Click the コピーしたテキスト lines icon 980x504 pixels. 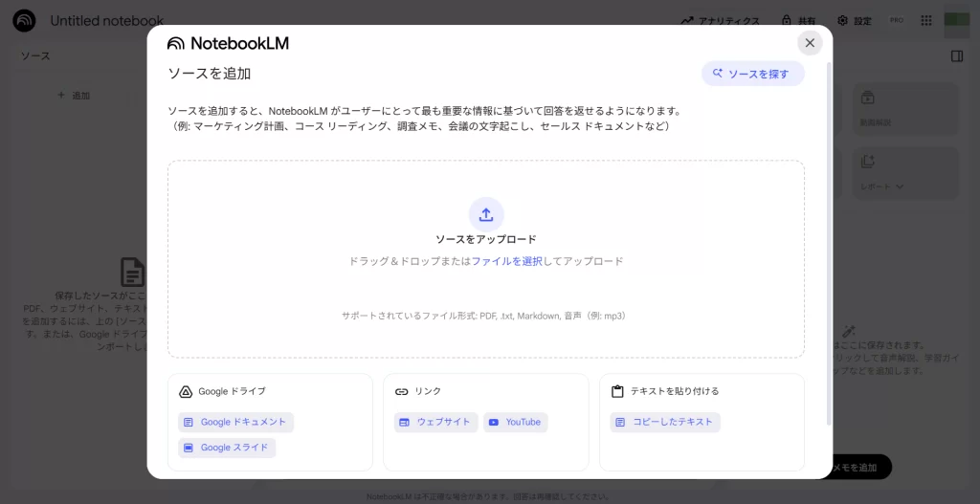[x=620, y=422]
